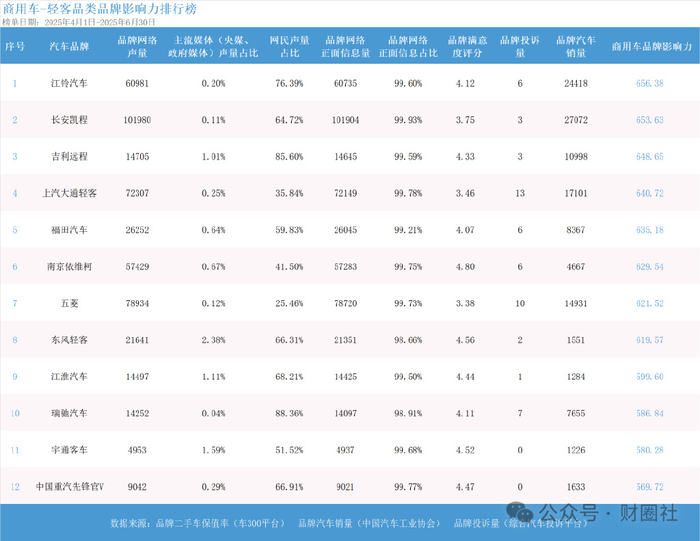
Task: Click the 网民声量占比 column header
Action: coord(289,46)
